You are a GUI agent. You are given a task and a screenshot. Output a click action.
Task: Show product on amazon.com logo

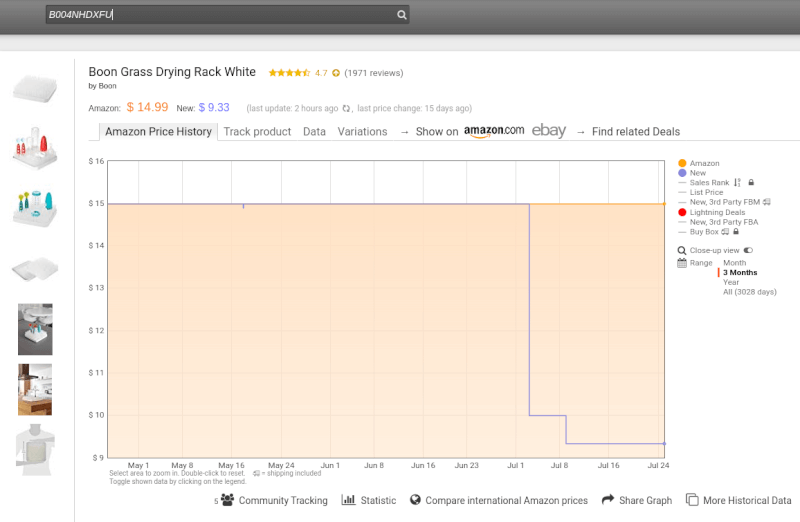tap(494, 131)
